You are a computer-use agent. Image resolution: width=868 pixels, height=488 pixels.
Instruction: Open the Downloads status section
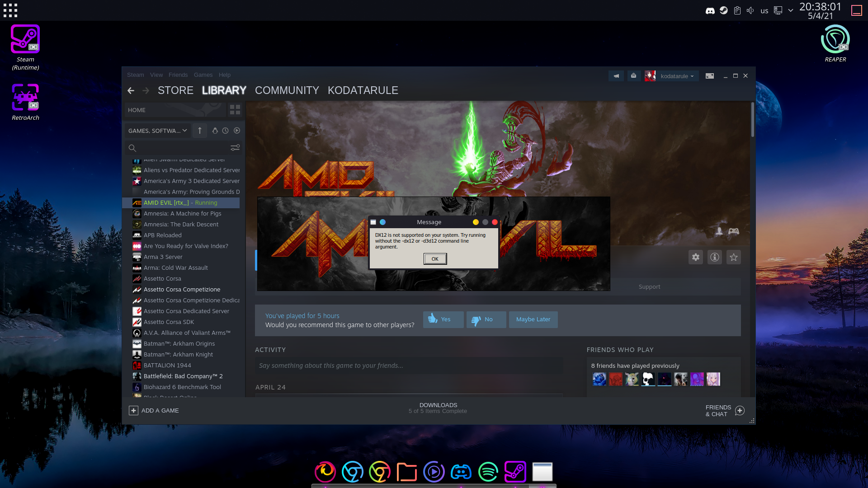coord(438,408)
